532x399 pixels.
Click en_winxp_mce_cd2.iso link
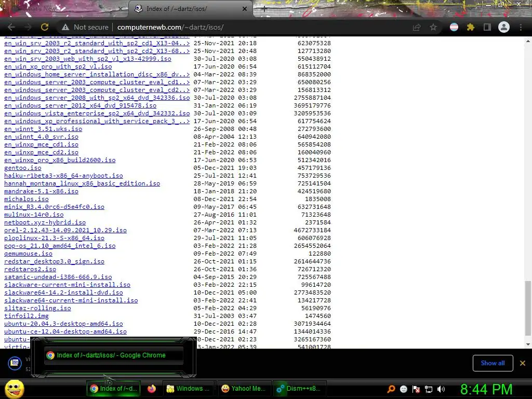tap(41, 152)
